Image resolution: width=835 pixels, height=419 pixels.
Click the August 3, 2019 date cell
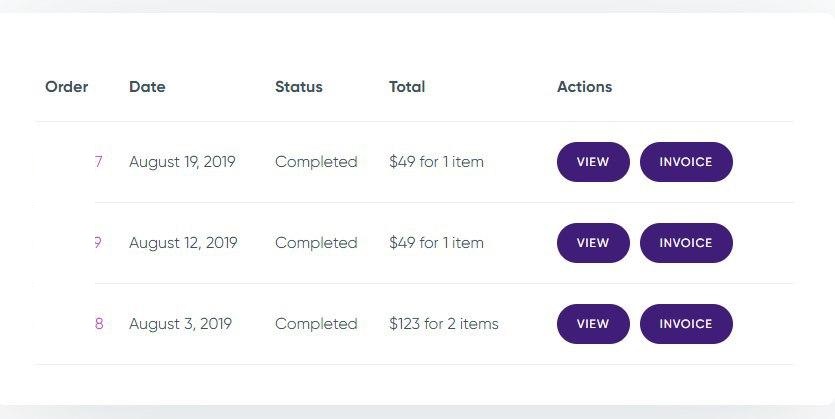pos(180,324)
